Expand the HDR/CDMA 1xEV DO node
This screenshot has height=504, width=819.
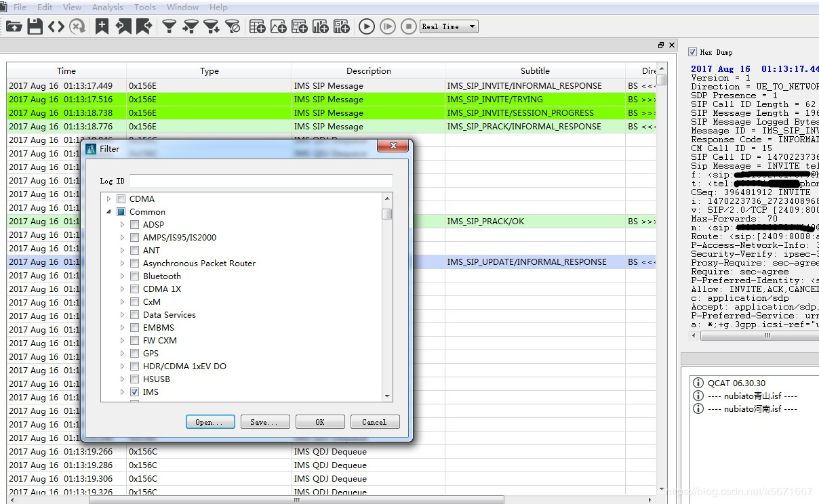122,366
